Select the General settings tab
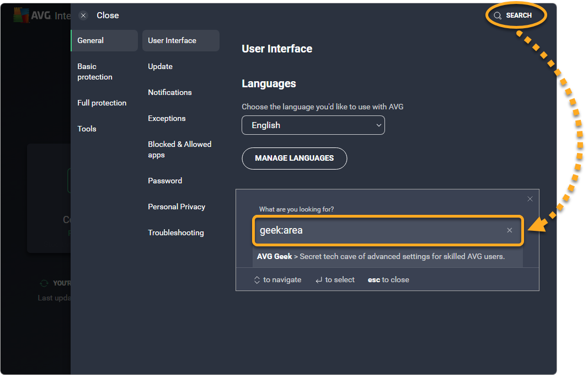This screenshot has width=588, height=375. coord(104,40)
